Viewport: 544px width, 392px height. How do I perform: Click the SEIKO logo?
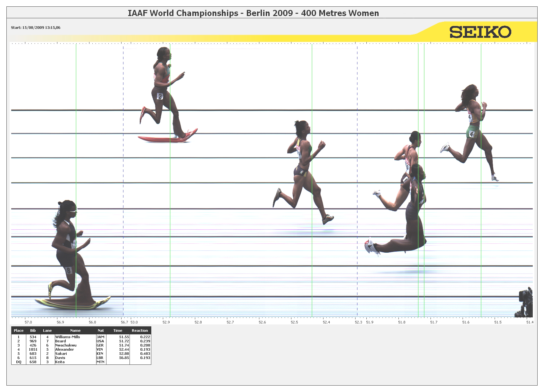[x=480, y=32]
